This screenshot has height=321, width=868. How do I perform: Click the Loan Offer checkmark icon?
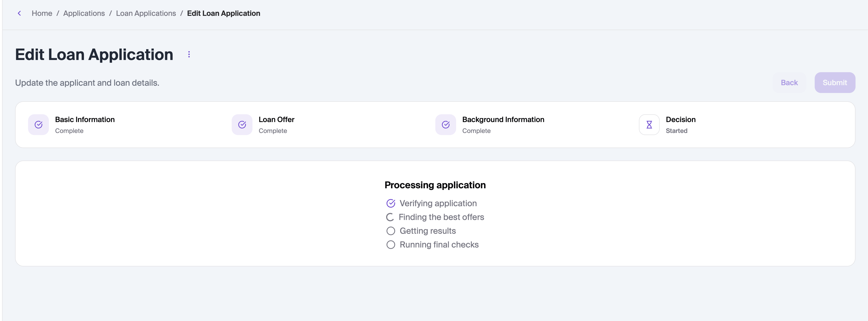[242, 125]
